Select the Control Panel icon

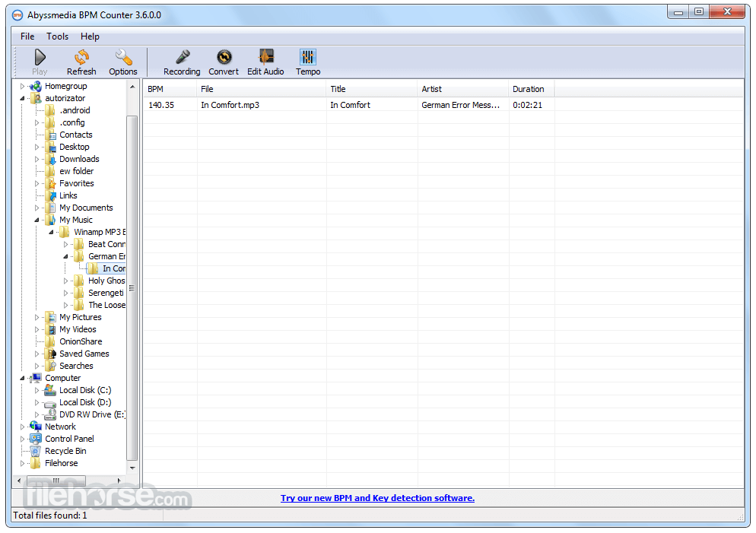click(35, 439)
